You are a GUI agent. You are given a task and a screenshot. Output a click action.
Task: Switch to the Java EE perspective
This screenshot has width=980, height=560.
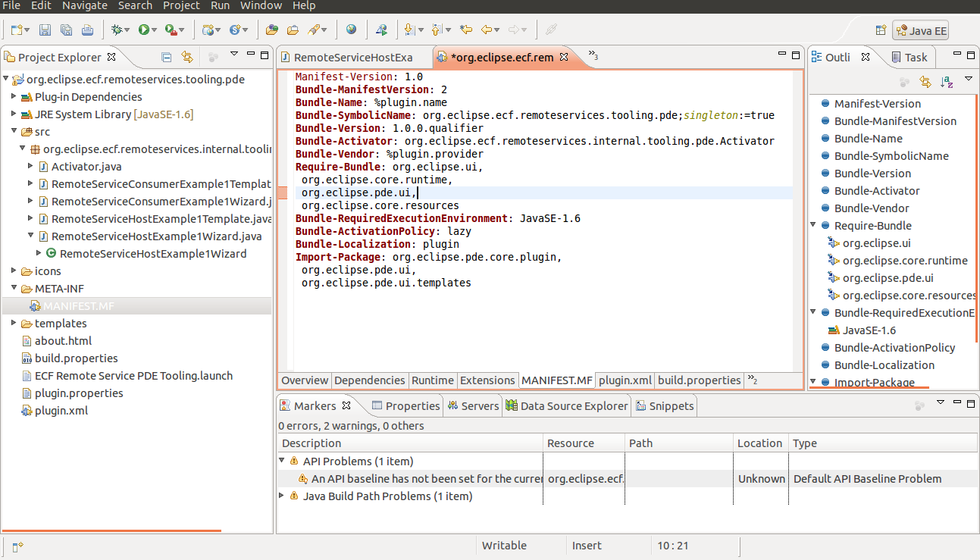[921, 31]
